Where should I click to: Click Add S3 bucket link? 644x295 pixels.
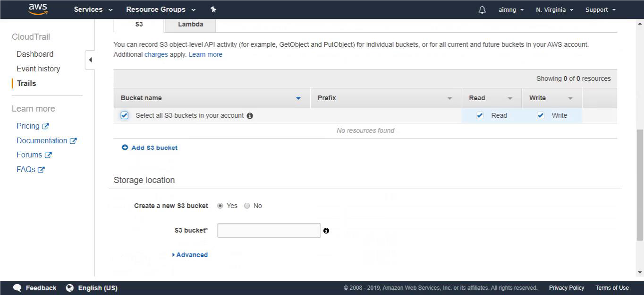coord(150,147)
